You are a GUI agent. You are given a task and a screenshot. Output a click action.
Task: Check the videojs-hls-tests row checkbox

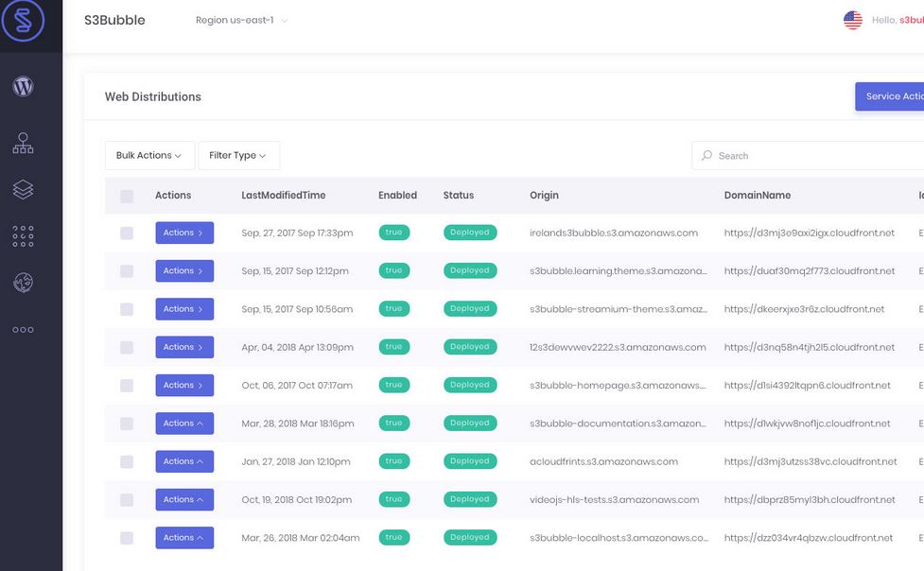coord(127,500)
